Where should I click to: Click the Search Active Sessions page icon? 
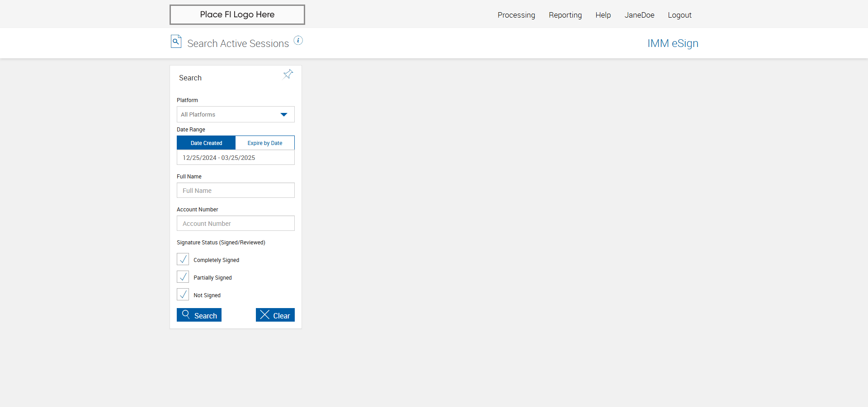[176, 42]
